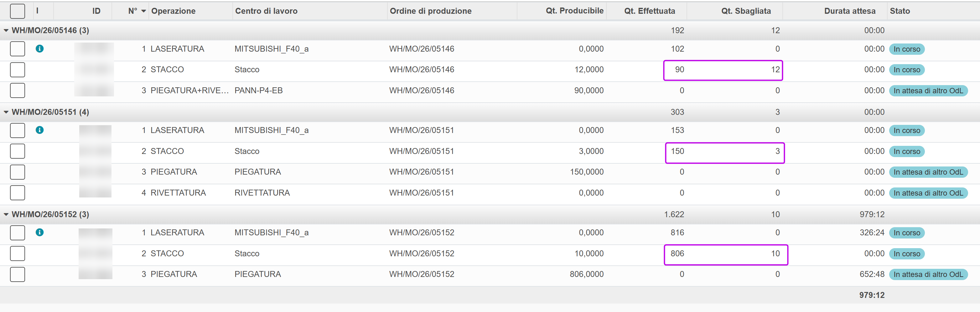Collapse the WH/MO/26/05151 group
Viewport: 980px width, 312px height.
pyautogui.click(x=6, y=112)
